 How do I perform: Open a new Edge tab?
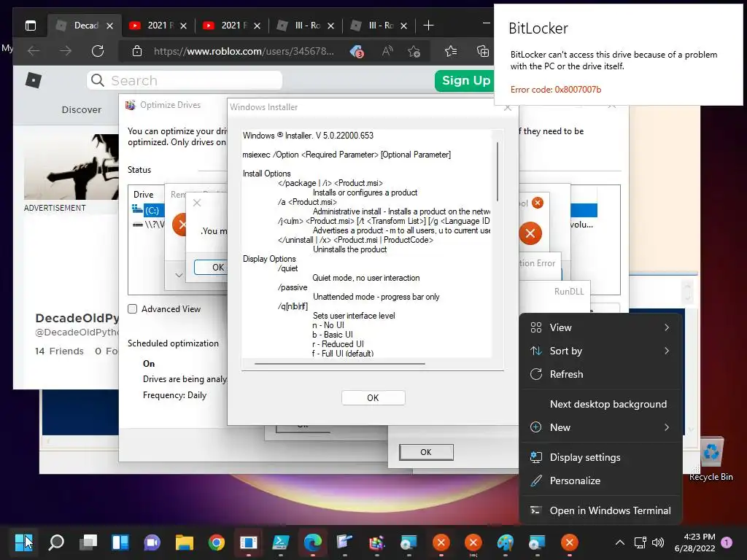(x=428, y=26)
